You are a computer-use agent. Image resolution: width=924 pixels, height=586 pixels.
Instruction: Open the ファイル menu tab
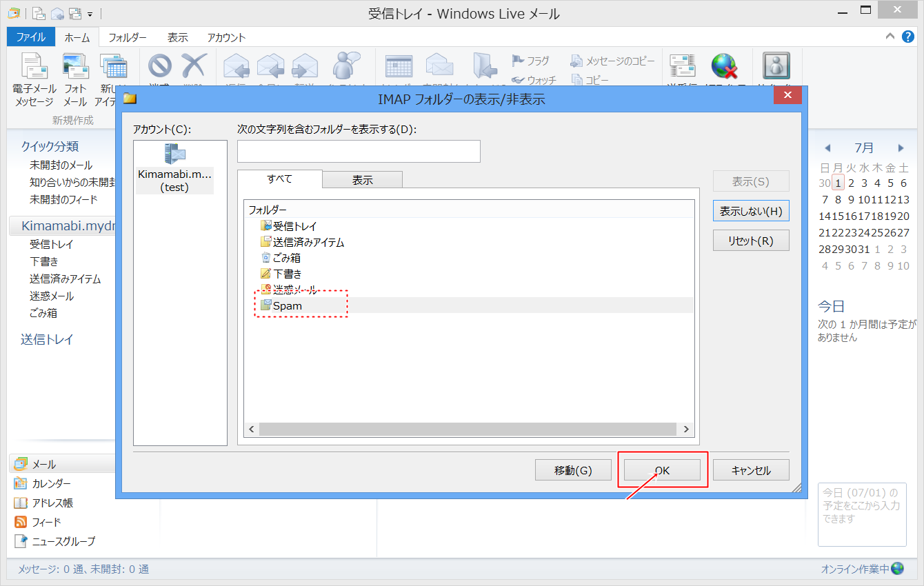point(31,37)
